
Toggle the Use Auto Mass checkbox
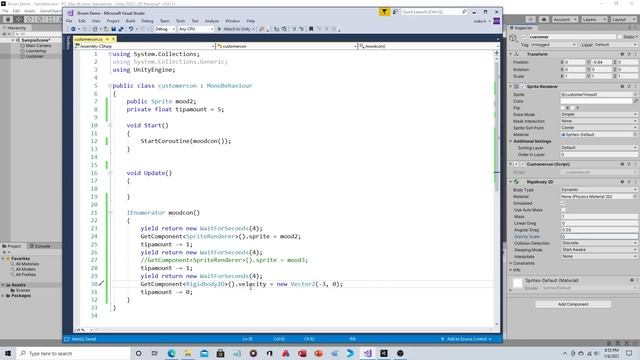coord(563,210)
